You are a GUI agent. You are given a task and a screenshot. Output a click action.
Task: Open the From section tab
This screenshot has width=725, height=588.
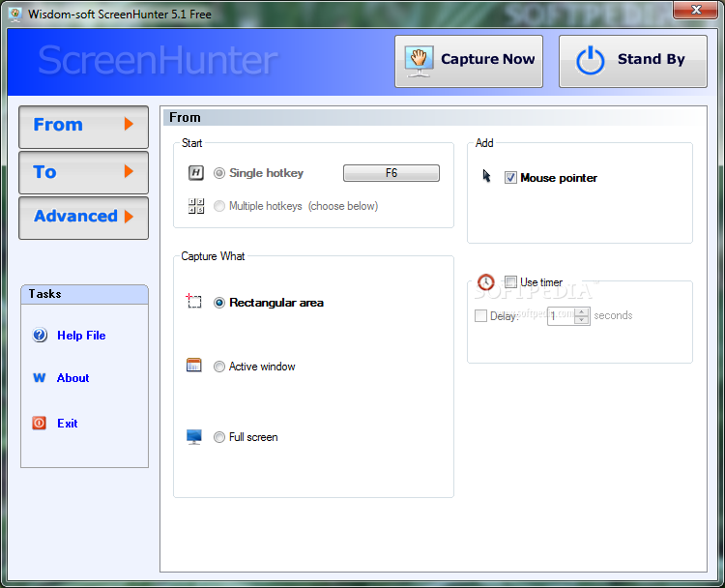tap(83, 127)
